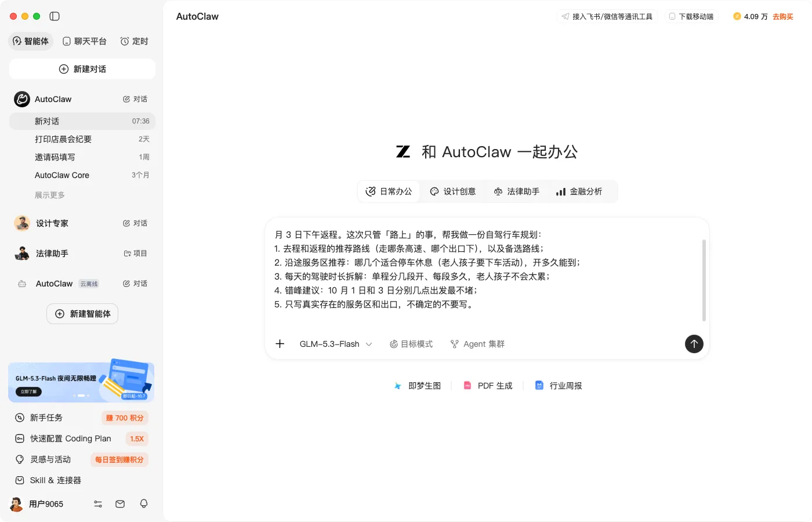Select the 设计创意 tab
Image resolution: width=812 pixels, height=522 pixels.
point(452,191)
